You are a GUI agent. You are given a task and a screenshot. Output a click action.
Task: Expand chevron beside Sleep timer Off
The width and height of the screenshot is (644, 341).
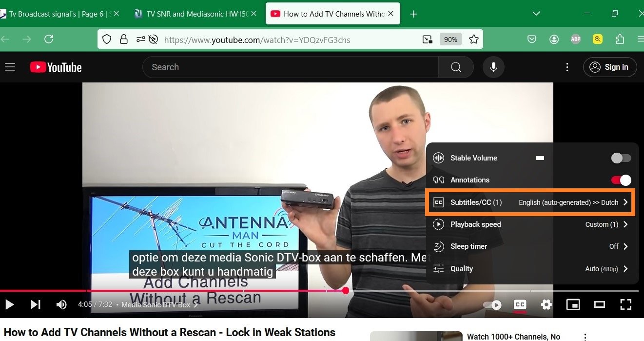click(625, 246)
